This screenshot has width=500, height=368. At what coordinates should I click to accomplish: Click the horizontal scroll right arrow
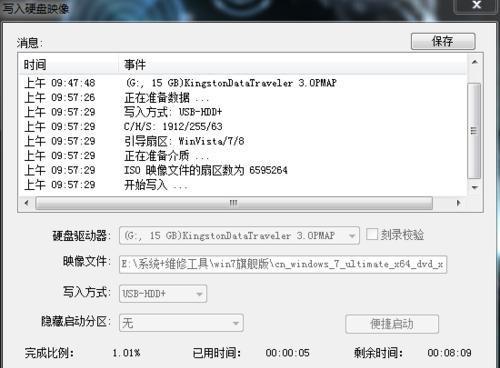pos(459,203)
